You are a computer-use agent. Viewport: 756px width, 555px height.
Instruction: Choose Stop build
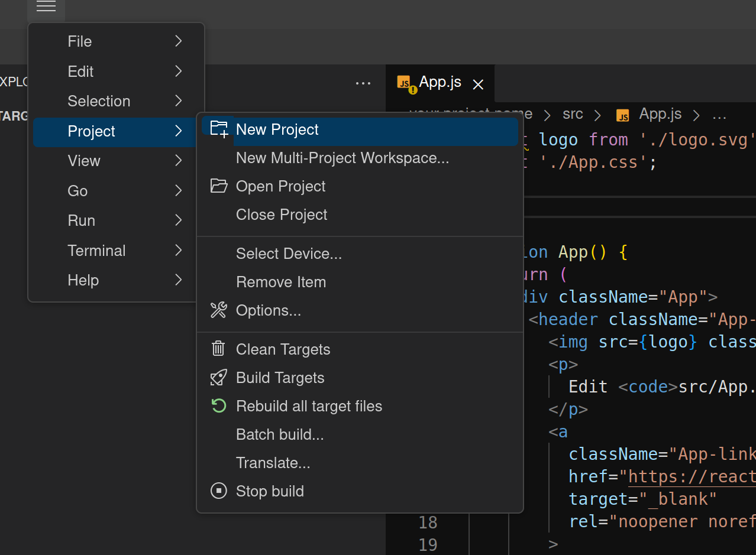pos(360,492)
